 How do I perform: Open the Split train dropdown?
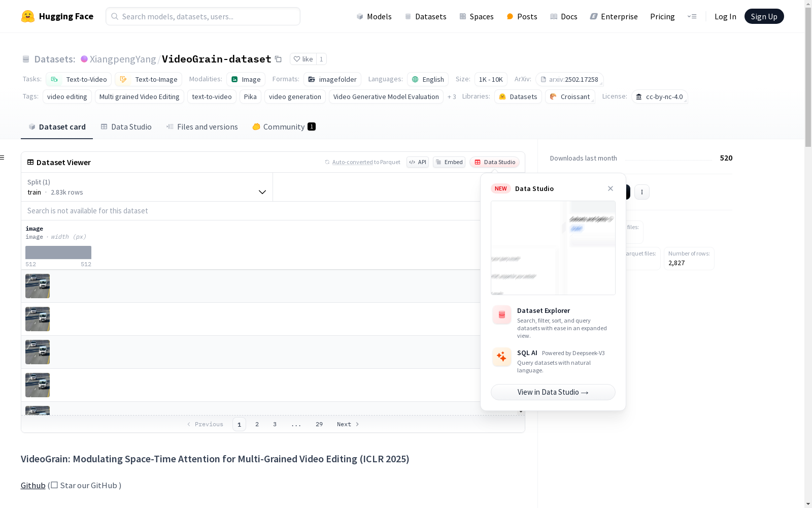[x=147, y=187]
